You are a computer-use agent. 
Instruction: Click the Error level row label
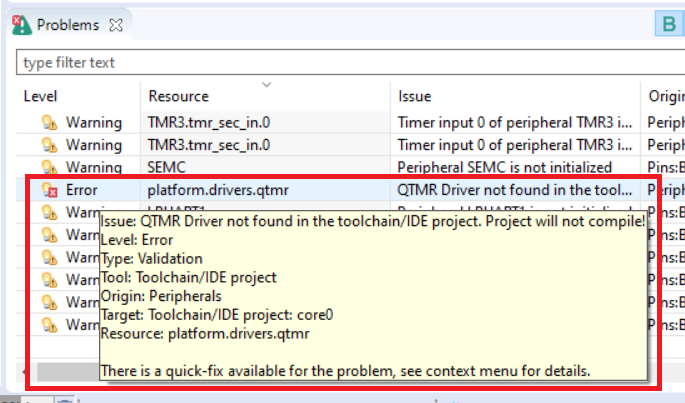tap(81, 190)
